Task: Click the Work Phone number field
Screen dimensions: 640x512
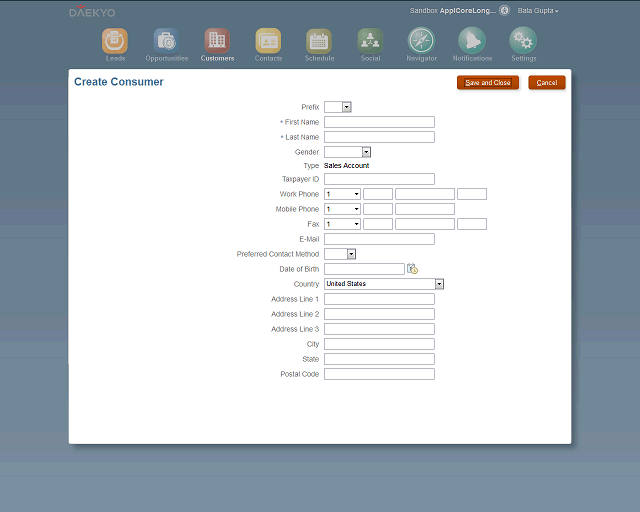Action: tap(425, 194)
